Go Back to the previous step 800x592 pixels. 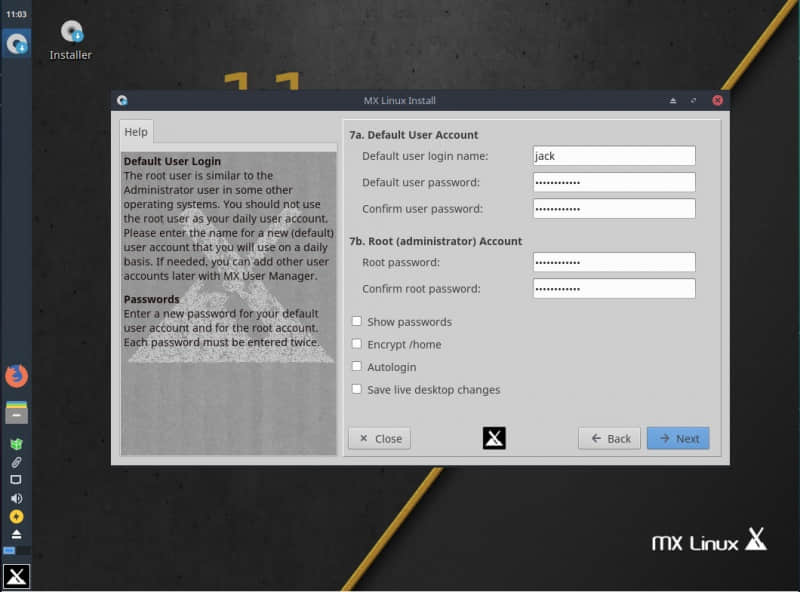[609, 438]
